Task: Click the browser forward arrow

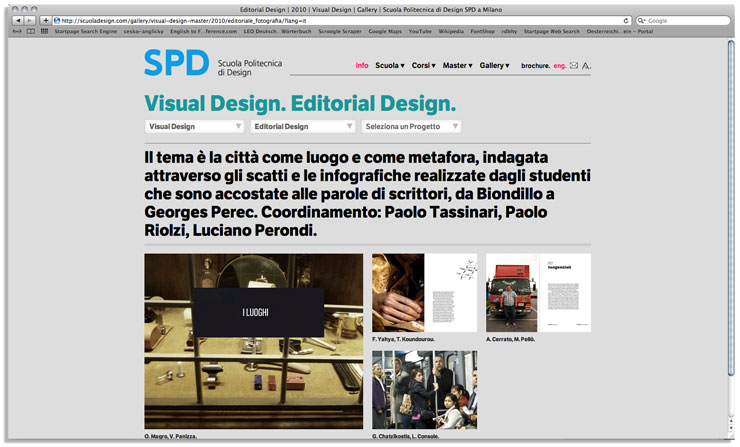Action: coord(30,20)
